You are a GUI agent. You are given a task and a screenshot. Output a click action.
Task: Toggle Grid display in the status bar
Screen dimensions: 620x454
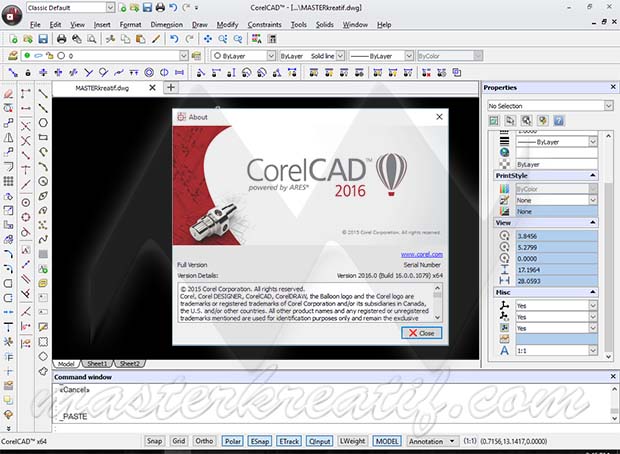[179, 440]
